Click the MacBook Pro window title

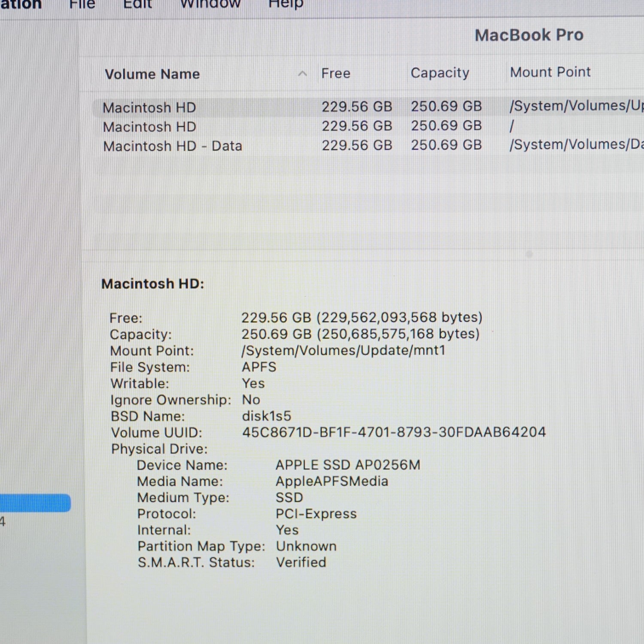pyautogui.click(x=529, y=35)
